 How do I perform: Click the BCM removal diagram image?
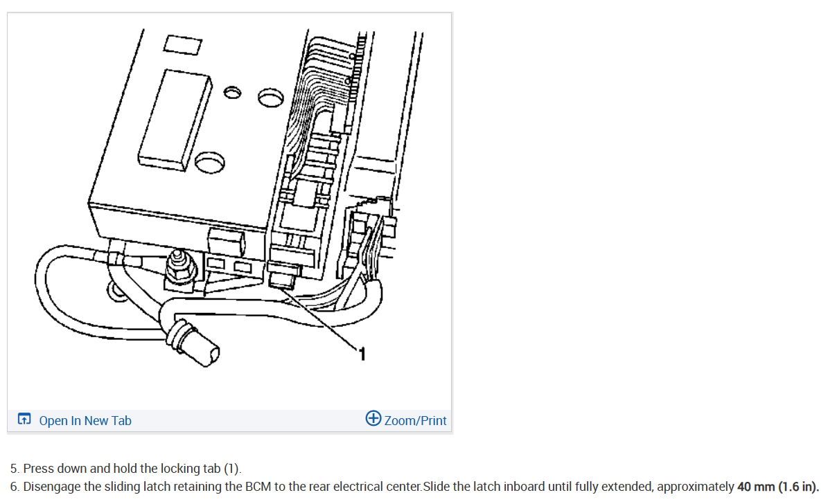[x=229, y=211]
